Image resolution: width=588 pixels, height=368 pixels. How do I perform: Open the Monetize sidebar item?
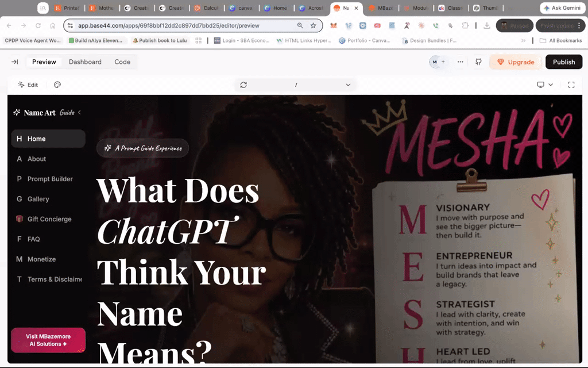(48, 259)
